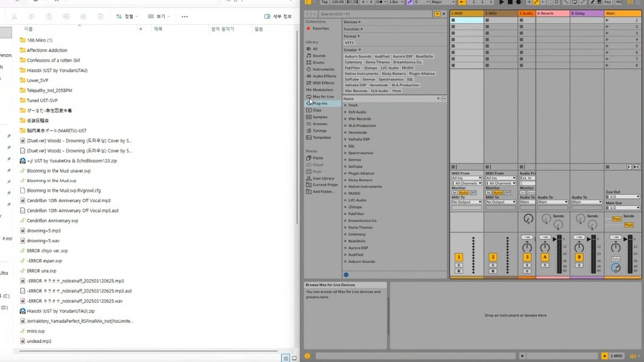Set track 2 monitor to Off
Viewport: 644px width, 362px height.
(x=507, y=193)
